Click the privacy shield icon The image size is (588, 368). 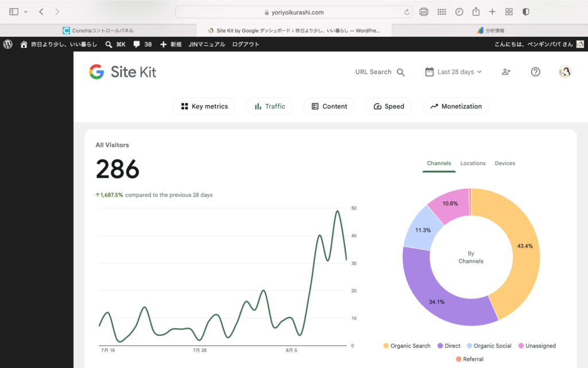click(526, 12)
